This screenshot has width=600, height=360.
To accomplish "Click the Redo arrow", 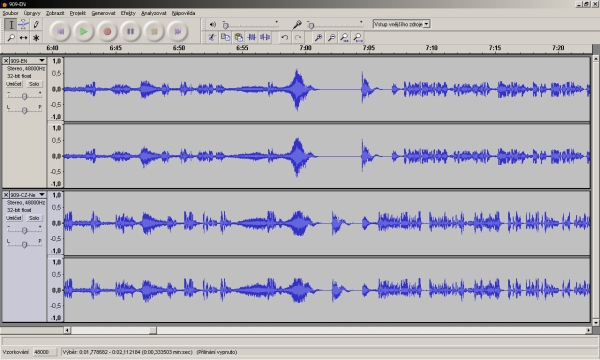I will (298, 37).
